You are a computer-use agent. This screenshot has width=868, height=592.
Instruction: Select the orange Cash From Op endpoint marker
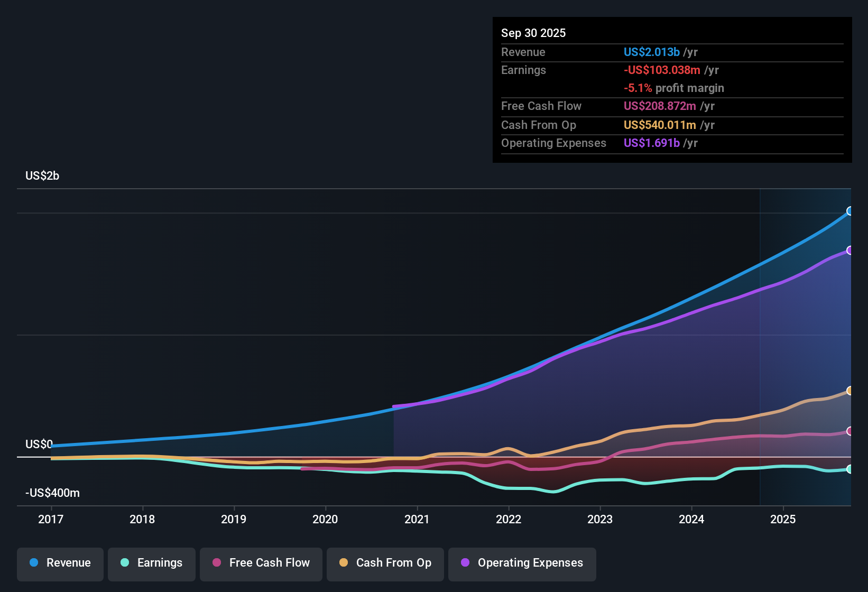coord(849,391)
